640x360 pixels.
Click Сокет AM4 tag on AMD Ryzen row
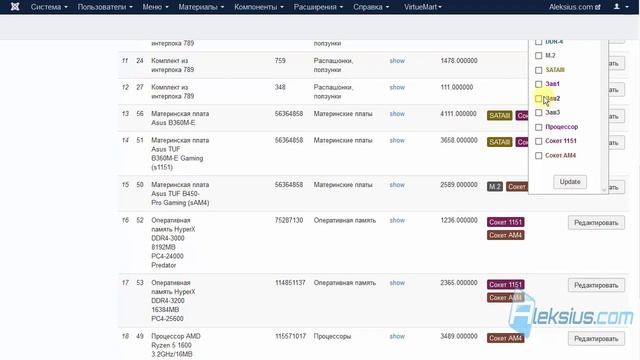tap(505, 338)
